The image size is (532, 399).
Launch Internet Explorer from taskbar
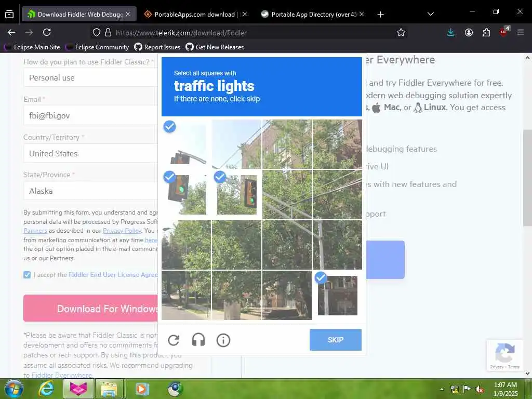pos(46,389)
